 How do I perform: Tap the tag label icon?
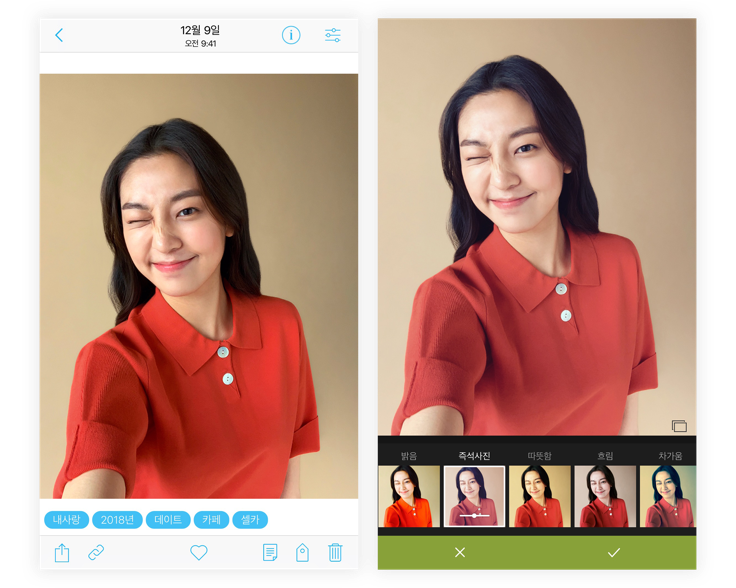click(x=303, y=553)
